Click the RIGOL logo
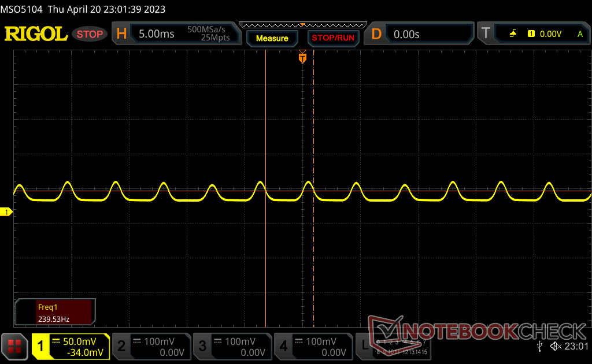 36,34
